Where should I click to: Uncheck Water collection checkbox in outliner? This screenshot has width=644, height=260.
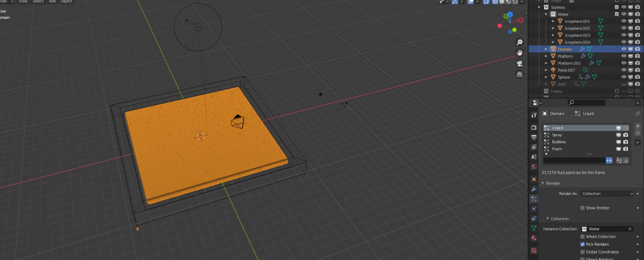pyautogui.click(x=616, y=14)
